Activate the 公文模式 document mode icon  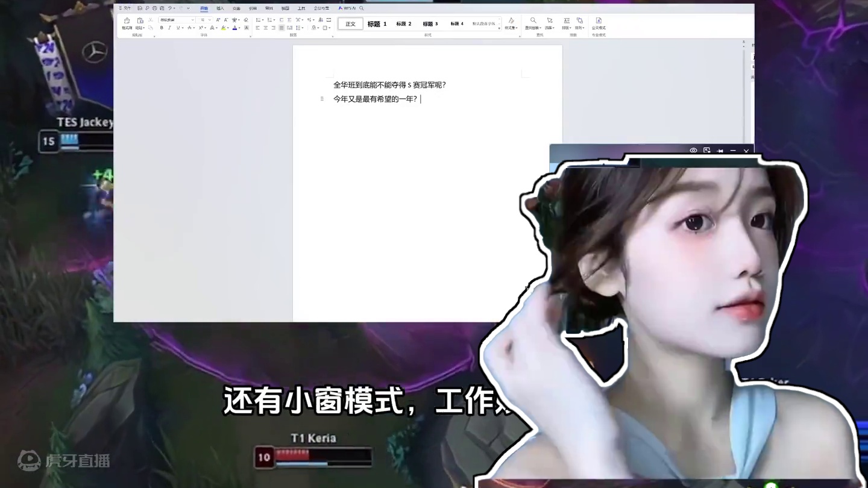[599, 24]
